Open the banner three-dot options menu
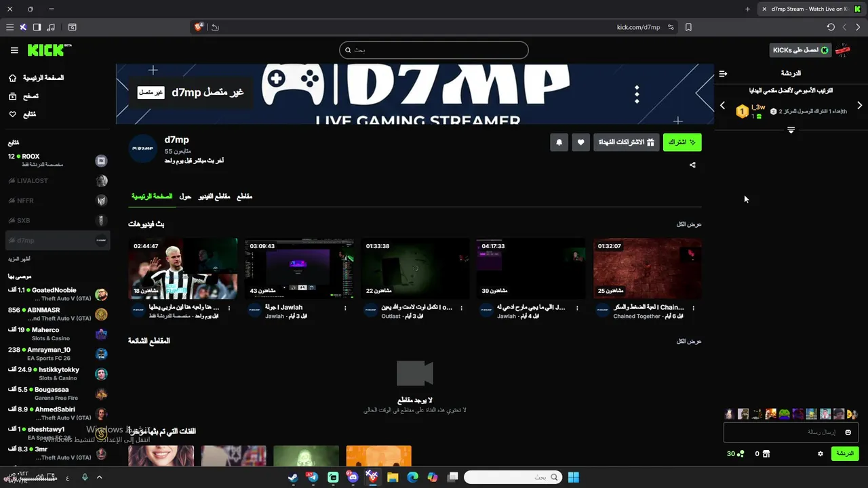Screen dimensions: 868x488 coord(637,94)
